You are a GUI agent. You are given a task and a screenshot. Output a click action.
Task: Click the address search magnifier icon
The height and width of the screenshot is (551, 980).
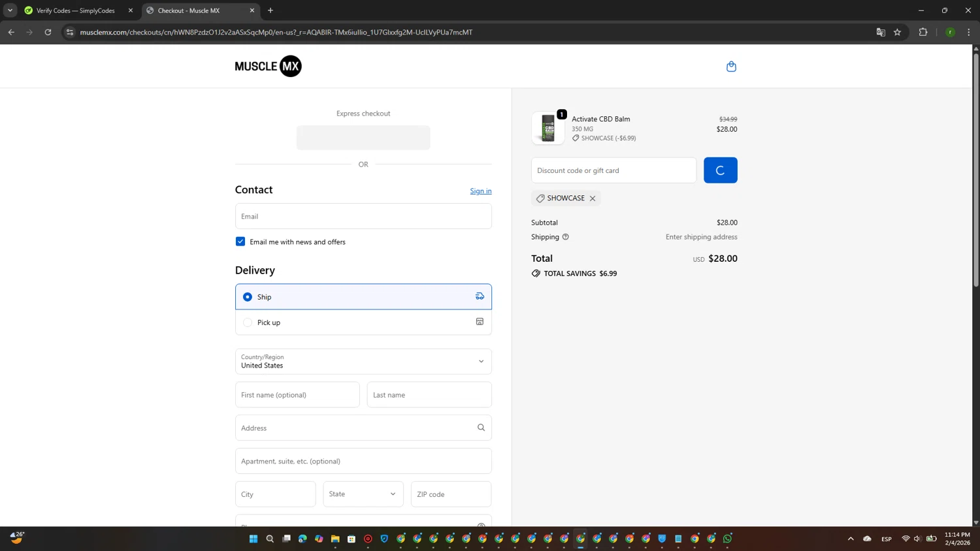(x=481, y=428)
